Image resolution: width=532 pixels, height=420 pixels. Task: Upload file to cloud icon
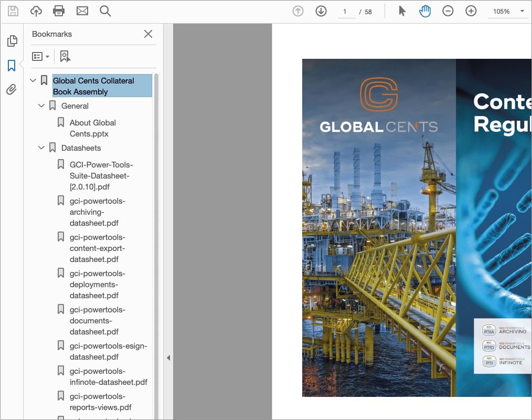[x=36, y=11]
